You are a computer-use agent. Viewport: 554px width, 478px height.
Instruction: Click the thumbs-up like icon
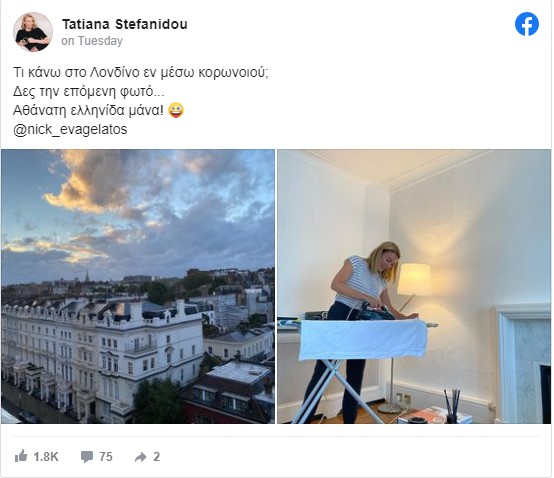point(21,456)
